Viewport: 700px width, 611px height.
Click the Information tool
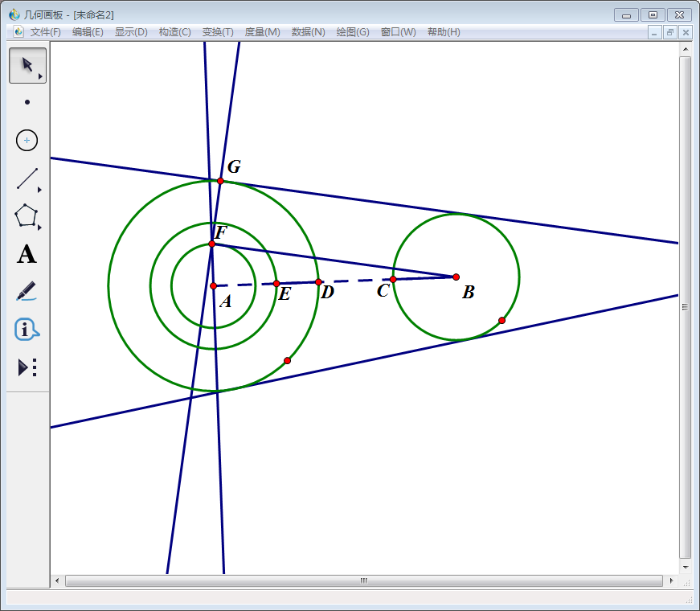(x=27, y=329)
